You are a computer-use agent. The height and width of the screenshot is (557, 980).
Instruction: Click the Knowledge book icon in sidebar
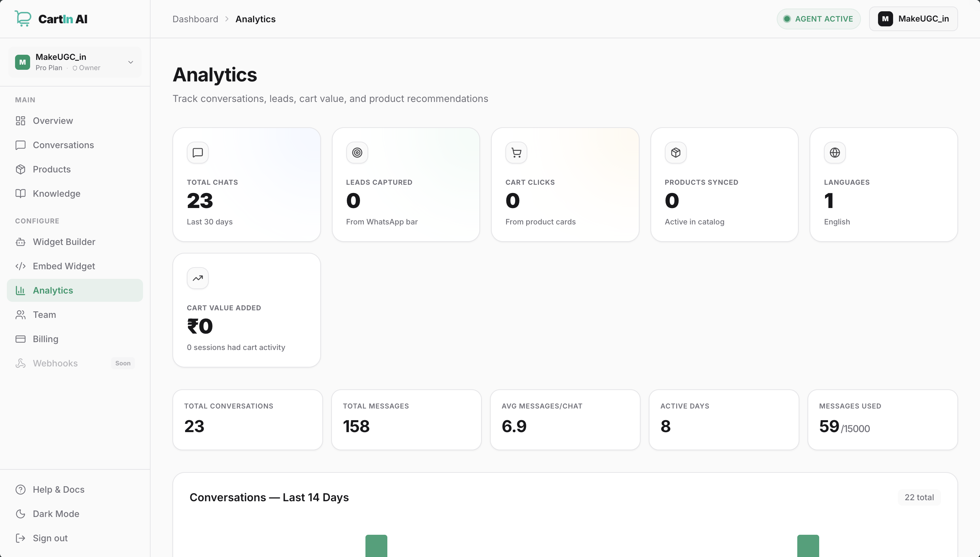tap(20, 194)
